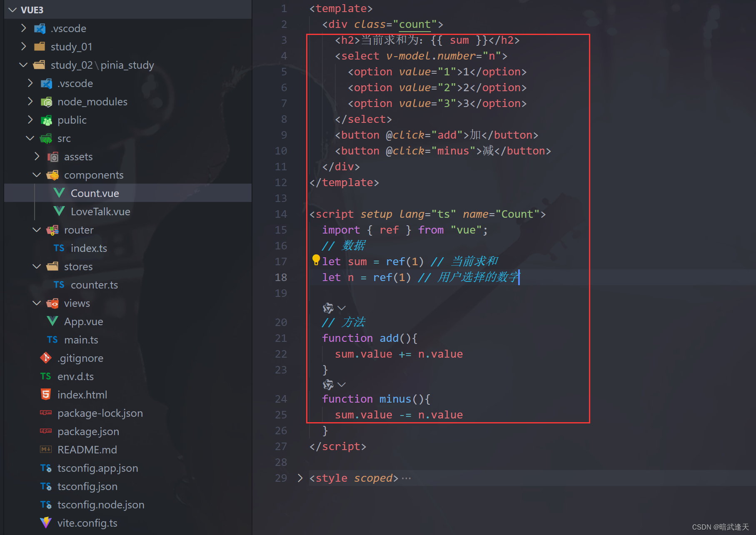
Task: Collapse the src folder
Action: pyautogui.click(x=30, y=138)
